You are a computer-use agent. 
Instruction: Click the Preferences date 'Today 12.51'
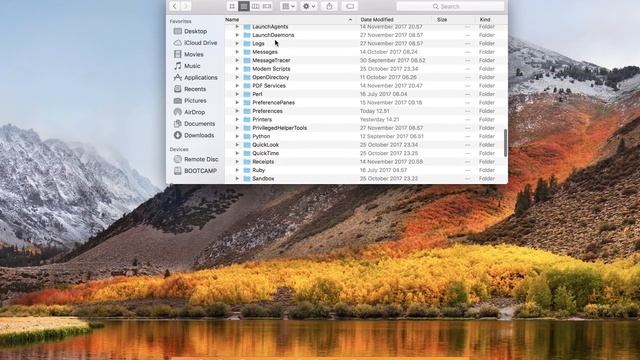374,111
